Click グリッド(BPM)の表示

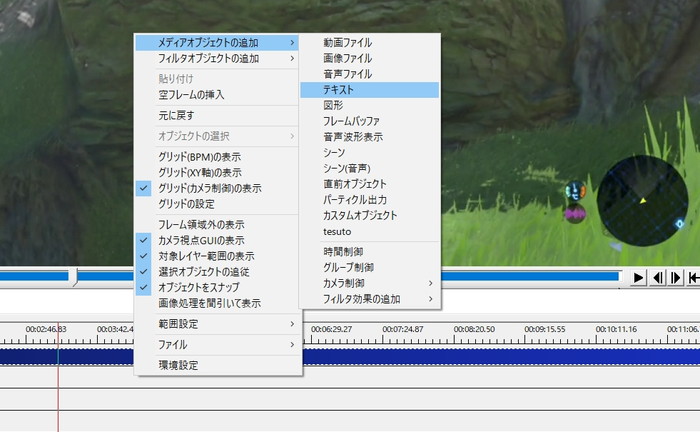point(217,157)
